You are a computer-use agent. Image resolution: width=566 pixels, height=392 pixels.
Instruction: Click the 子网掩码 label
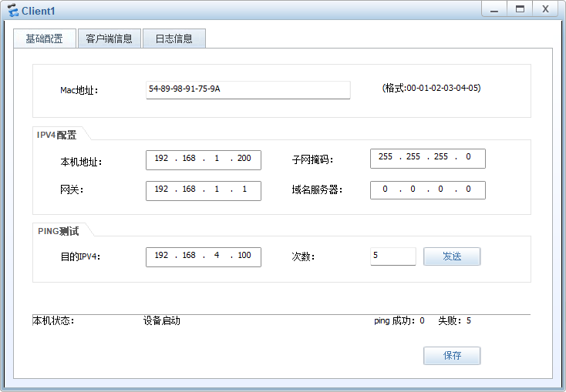pyautogui.click(x=312, y=159)
